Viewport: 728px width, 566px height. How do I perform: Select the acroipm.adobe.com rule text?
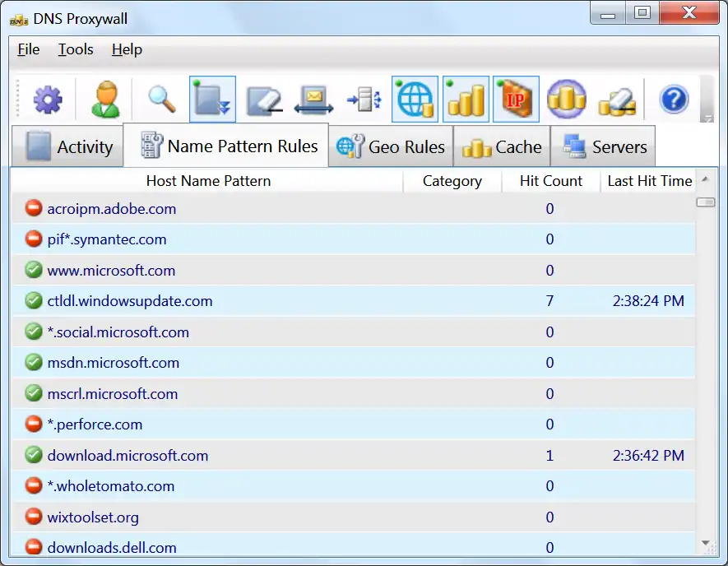pos(111,209)
